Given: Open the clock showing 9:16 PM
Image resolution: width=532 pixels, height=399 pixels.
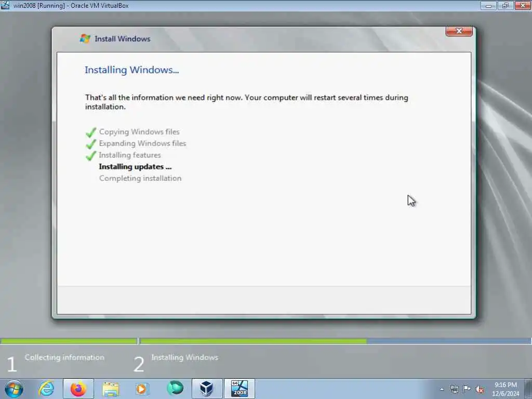Looking at the screenshot, I should pos(506,385).
